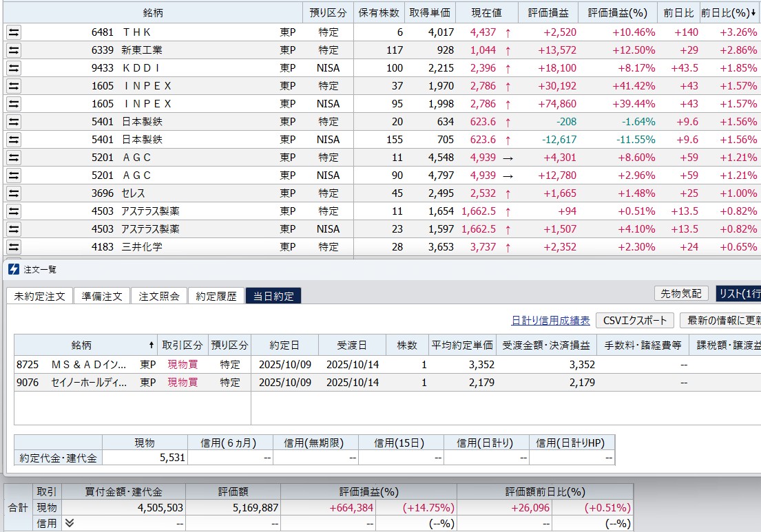Click the 保有株数 column header
Viewport: 761px width, 532px height.
click(x=379, y=13)
